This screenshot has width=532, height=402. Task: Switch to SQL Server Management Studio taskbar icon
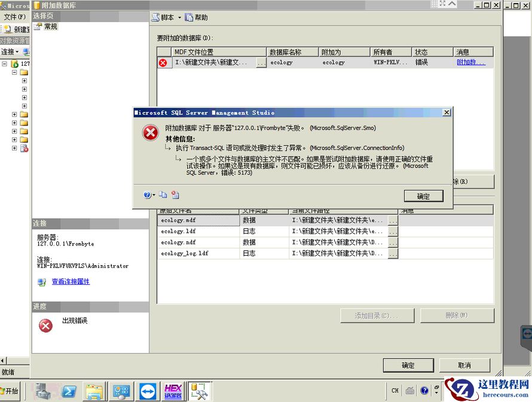200,391
